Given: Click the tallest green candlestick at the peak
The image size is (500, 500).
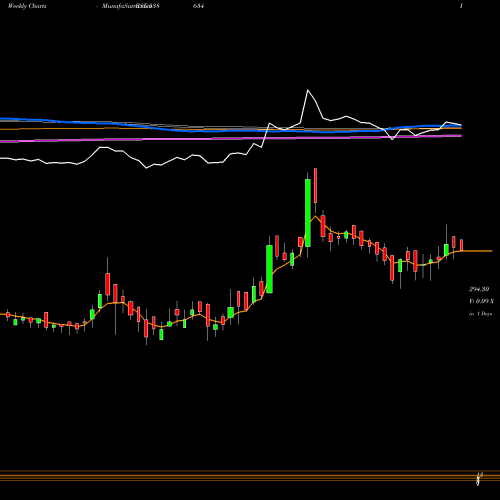Looking at the screenshot, I should (x=308, y=213).
